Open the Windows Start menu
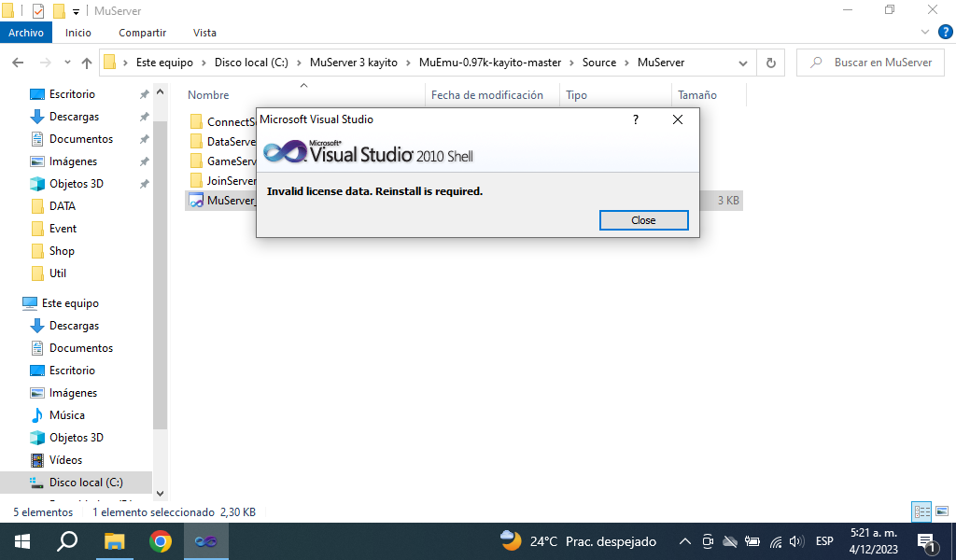Viewport: 956px width, 560px height. 22,541
